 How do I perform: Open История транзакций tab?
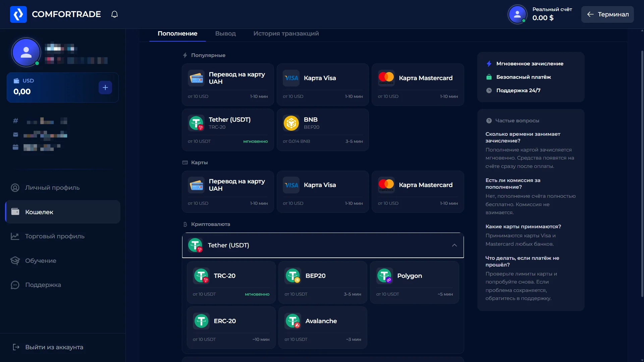pos(286,34)
